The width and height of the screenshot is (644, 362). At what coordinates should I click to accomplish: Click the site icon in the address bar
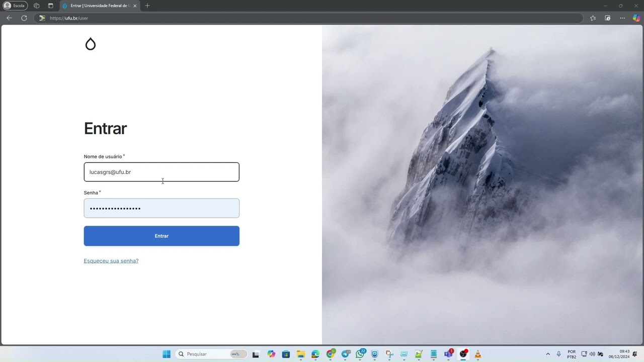click(42, 18)
